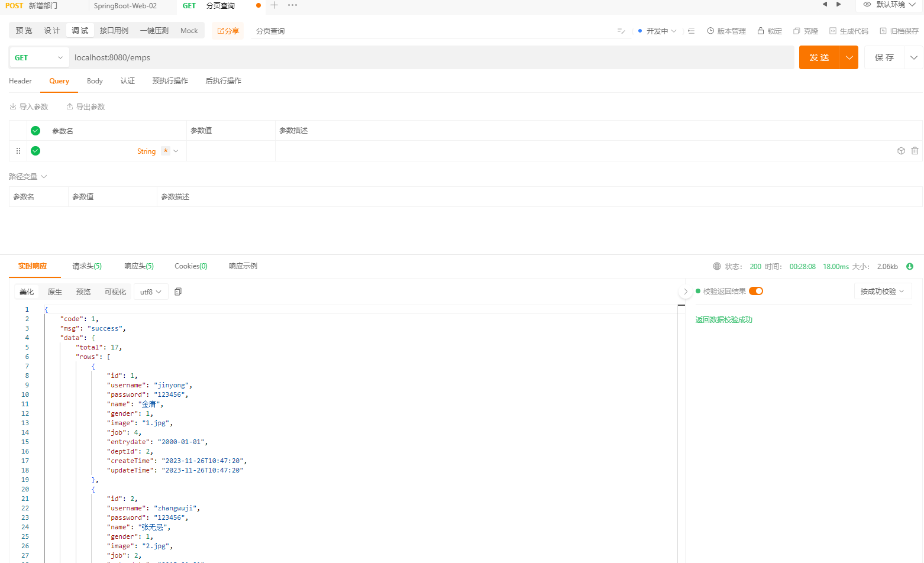Disable the header row parameter checkbox
Image resolution: width=924 pixels, height=563 pixels.
pyautogui.click(x=35, y=130)
